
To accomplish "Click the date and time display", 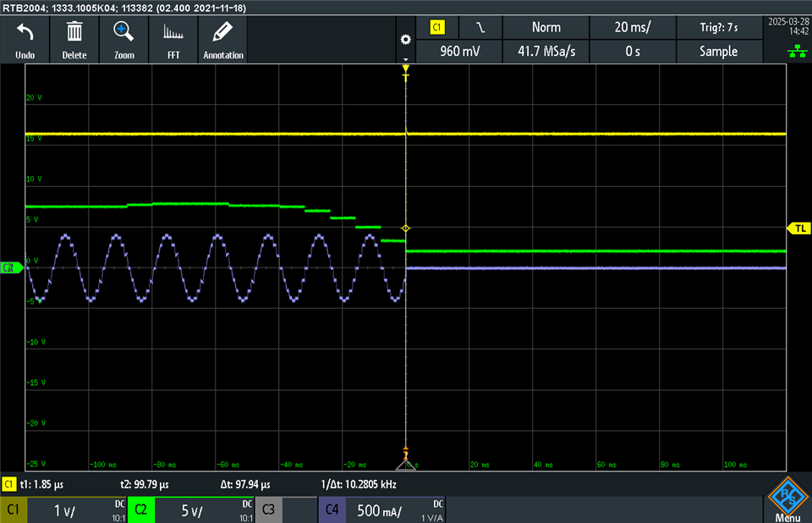I will coord(788,26).
